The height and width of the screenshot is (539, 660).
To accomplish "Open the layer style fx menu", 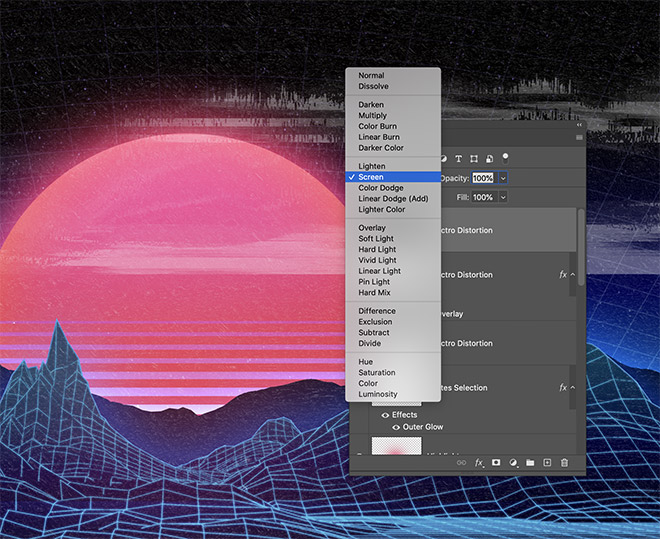I will coord(479,463).
